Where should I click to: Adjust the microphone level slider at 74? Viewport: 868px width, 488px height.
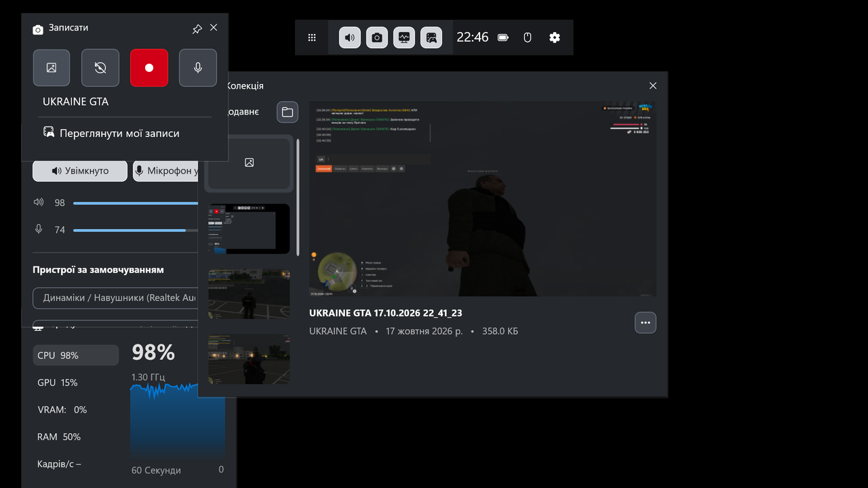pyautogui.click(x=136, y=230)
